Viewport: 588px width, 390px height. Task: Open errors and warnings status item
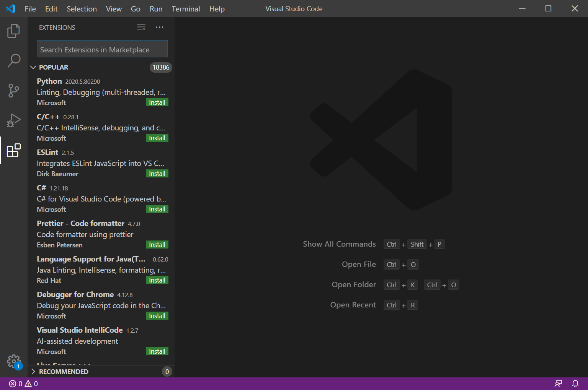coord(23,383)
